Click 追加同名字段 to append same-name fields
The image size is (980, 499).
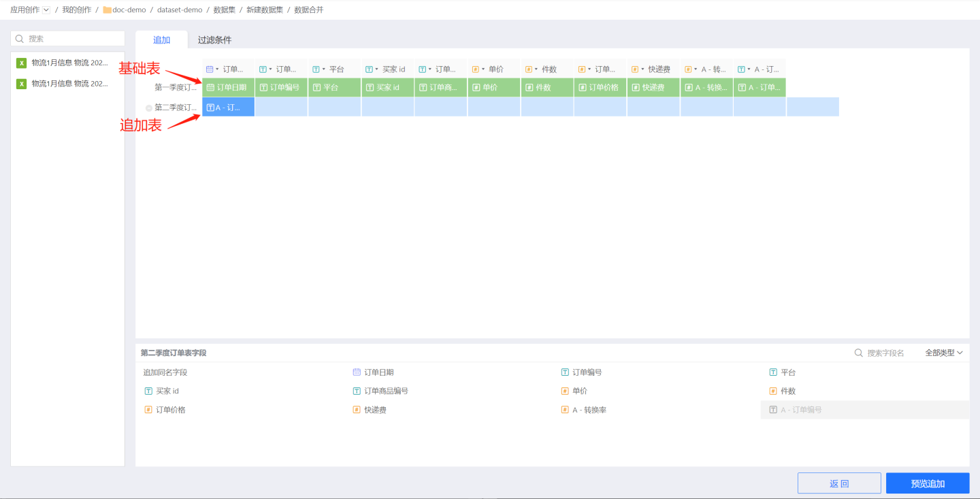[165, 372]
